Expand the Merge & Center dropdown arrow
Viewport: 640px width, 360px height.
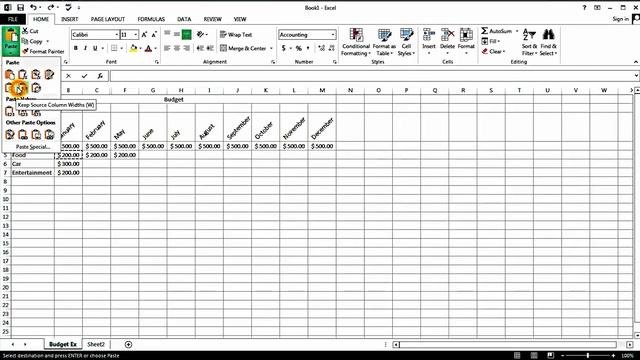click(x=271, y=48)
